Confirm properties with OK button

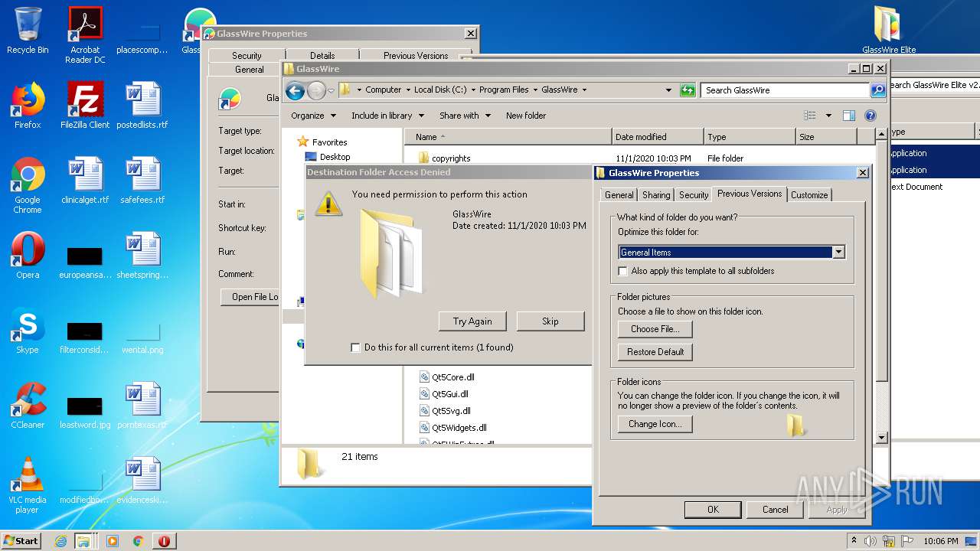point(713,510)
